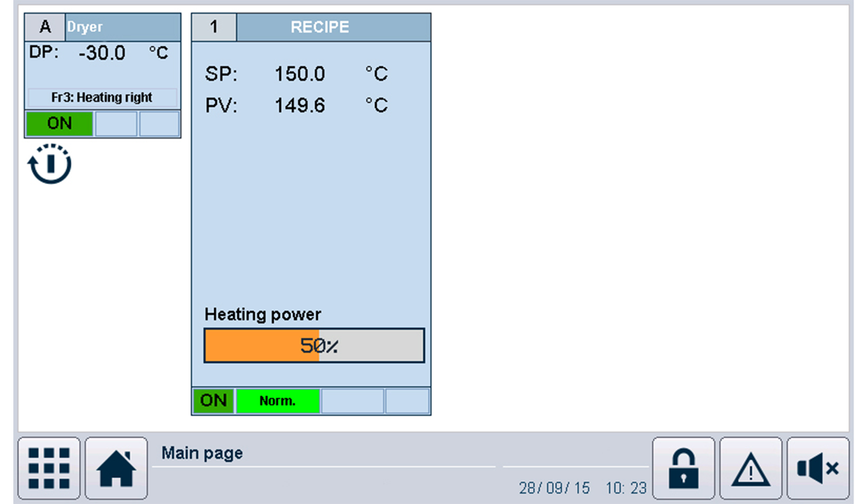Click the date and time display

pyautogui.click(x=582, y=488)
